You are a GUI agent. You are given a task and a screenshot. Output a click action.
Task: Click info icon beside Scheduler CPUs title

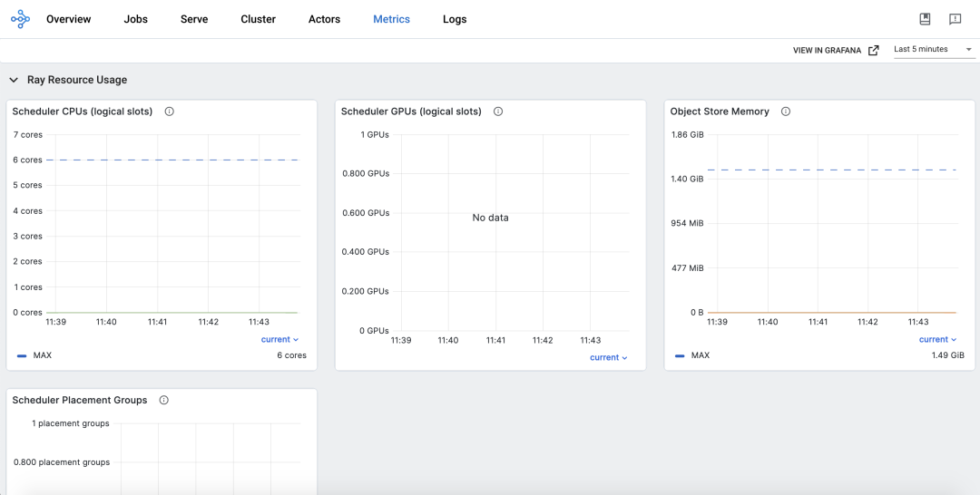pyautogui.click(x=170, y=112)
